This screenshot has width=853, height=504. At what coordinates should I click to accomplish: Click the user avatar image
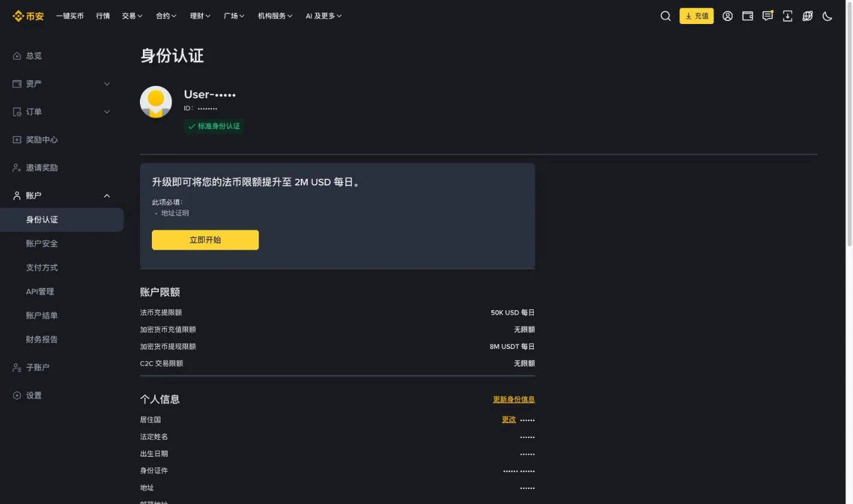pos(156,102)
